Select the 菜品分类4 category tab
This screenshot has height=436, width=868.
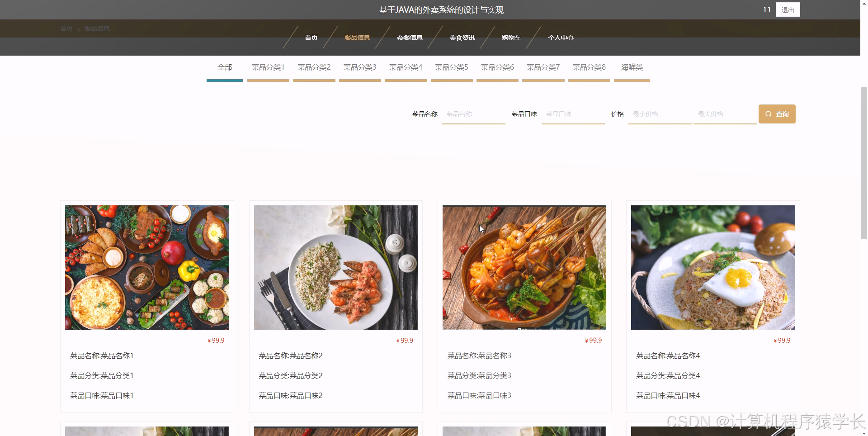[x=406, y=68]
